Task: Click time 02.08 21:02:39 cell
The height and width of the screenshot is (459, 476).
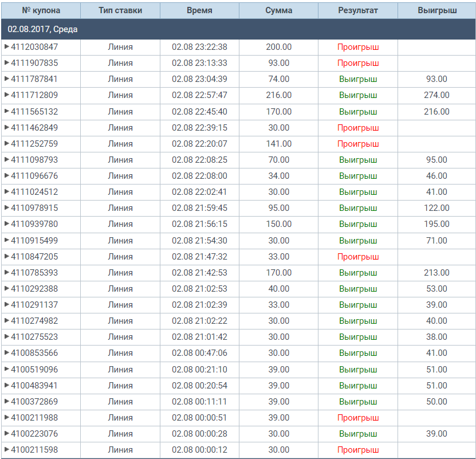Action: [x=199, y=305]
